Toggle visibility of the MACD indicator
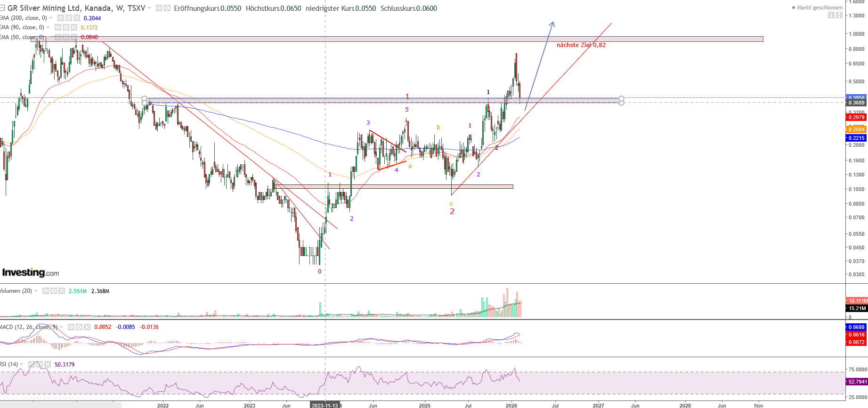The width and height of the screenshot is (868, 408). tap(71, 327)
